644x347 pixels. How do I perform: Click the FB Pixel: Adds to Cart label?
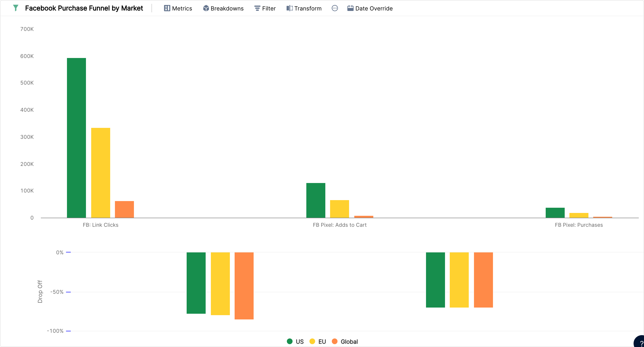340,225
